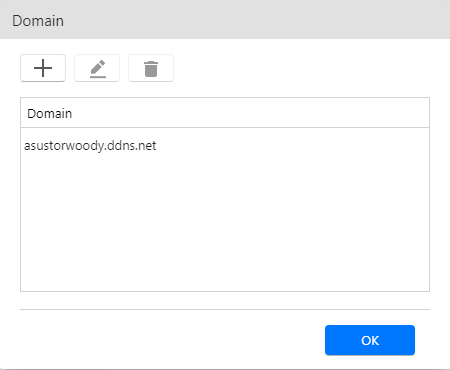Hit the grey trash bin button
The height and width of the screenshot is (370, 450).
[x=151, y=68]
